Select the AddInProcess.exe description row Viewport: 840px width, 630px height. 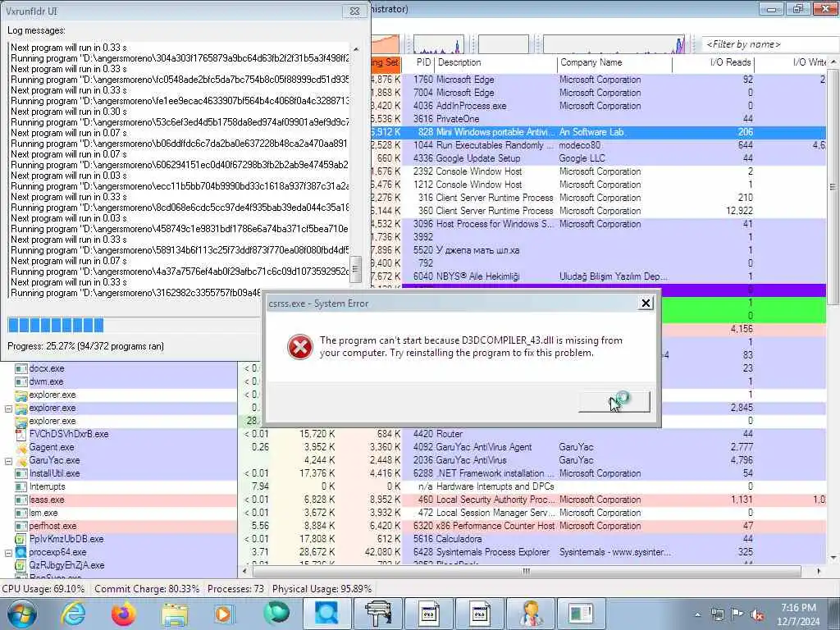pyautogui.click(x=598, y=106)
